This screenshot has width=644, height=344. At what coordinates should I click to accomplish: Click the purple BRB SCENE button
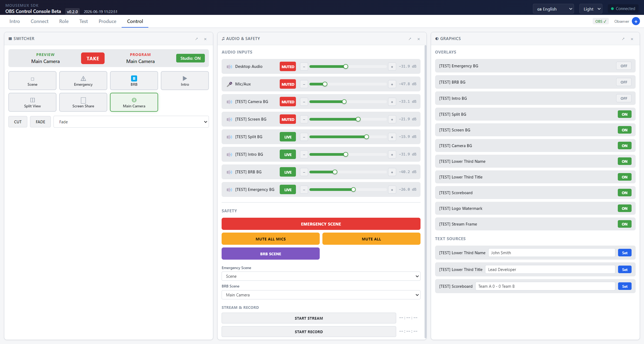click(271, 254)
